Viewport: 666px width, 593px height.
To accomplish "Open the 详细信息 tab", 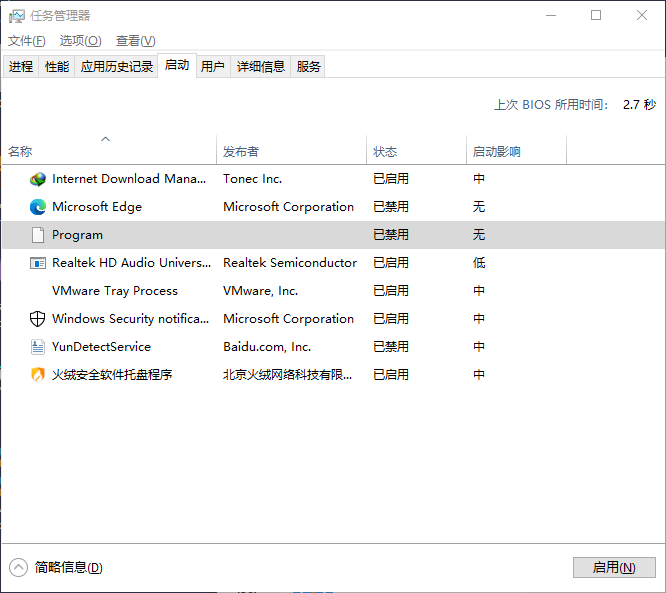I will 260,67.
